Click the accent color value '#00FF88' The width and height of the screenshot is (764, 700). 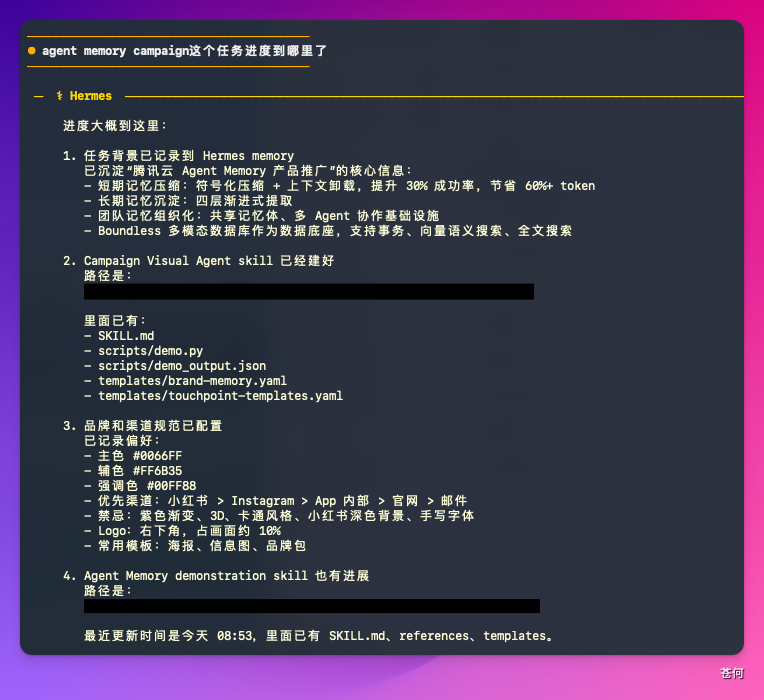click(172, 486)
